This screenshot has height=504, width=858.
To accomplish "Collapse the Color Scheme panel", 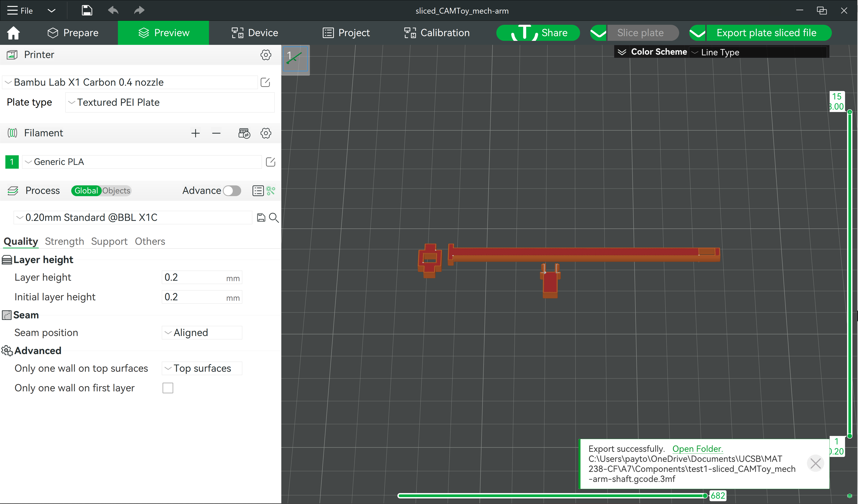I will coord(622,52).
